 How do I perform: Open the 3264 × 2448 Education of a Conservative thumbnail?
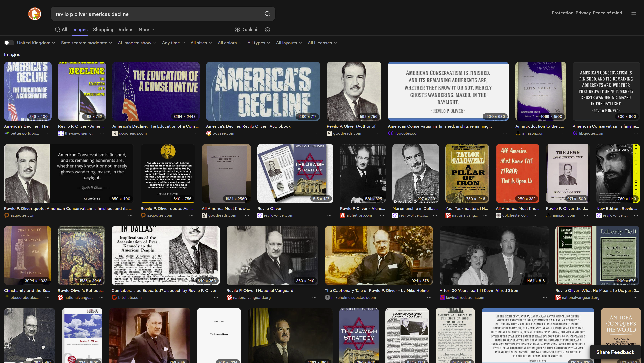coord(156,91)
